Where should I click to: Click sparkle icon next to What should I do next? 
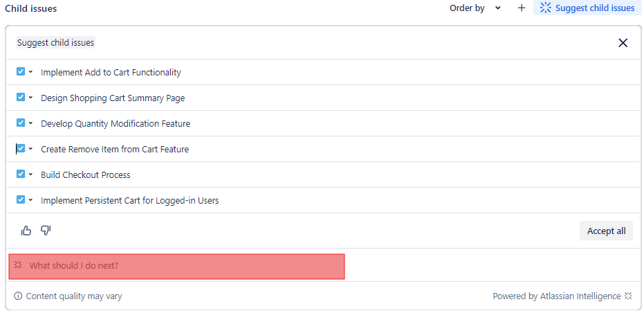[x=19, y=265]
